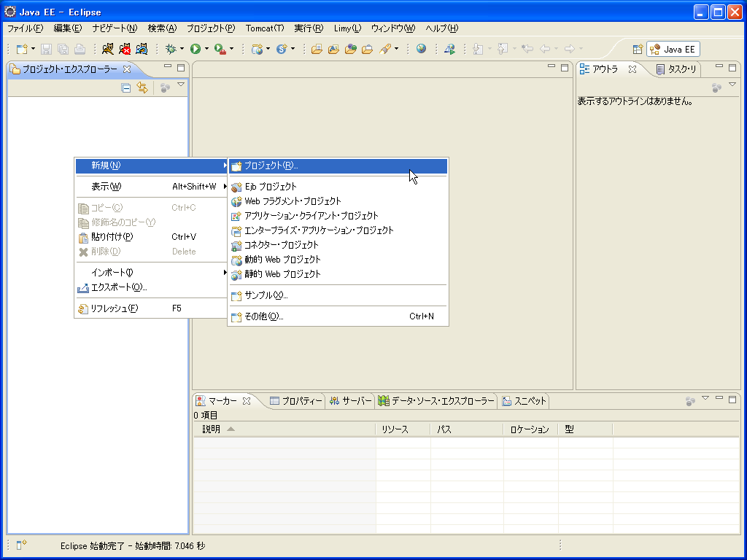Viewport: 747px width, 560px height.
Task: Click 貼り付け(P) in context menu
Action: [152, 237]
